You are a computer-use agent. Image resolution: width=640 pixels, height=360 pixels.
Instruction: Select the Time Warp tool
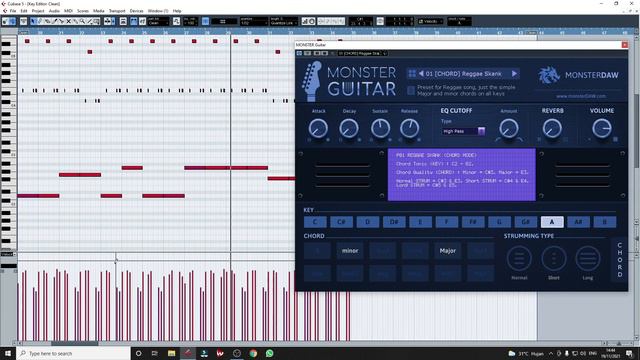click(96, 21)
